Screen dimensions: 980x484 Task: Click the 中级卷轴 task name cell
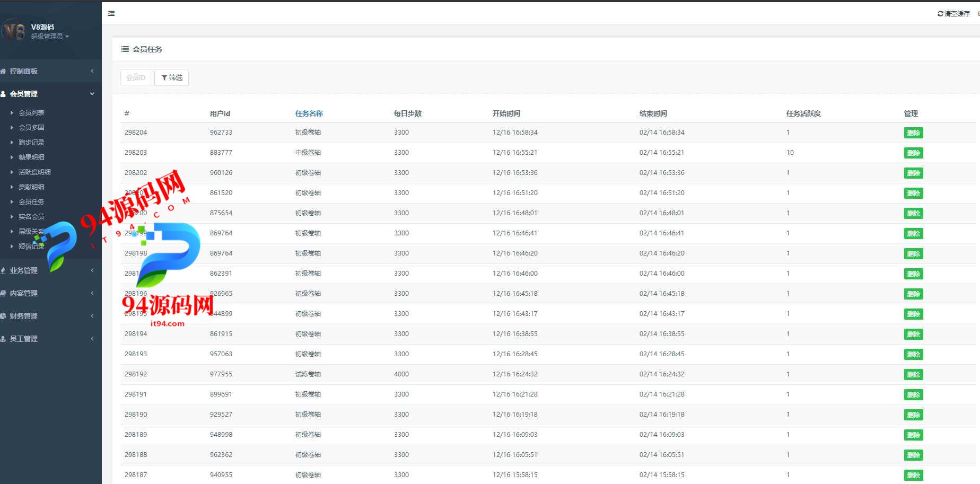308,153
